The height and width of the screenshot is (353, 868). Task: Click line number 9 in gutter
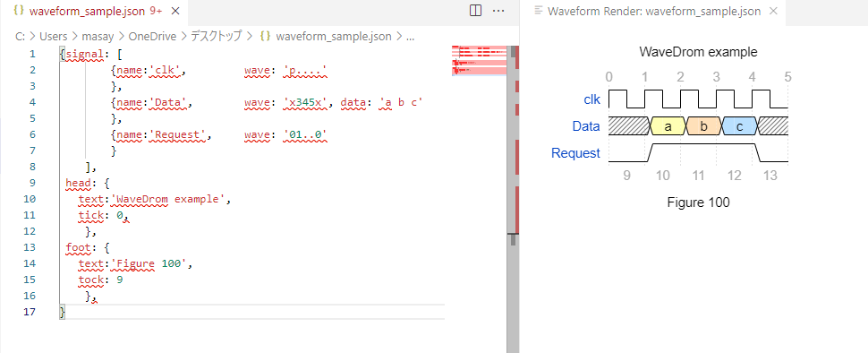32,183
